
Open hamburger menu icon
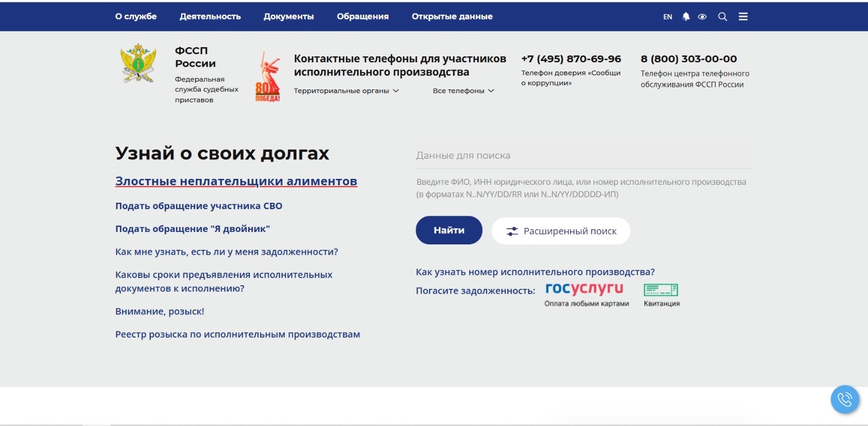tap(743, 17)
